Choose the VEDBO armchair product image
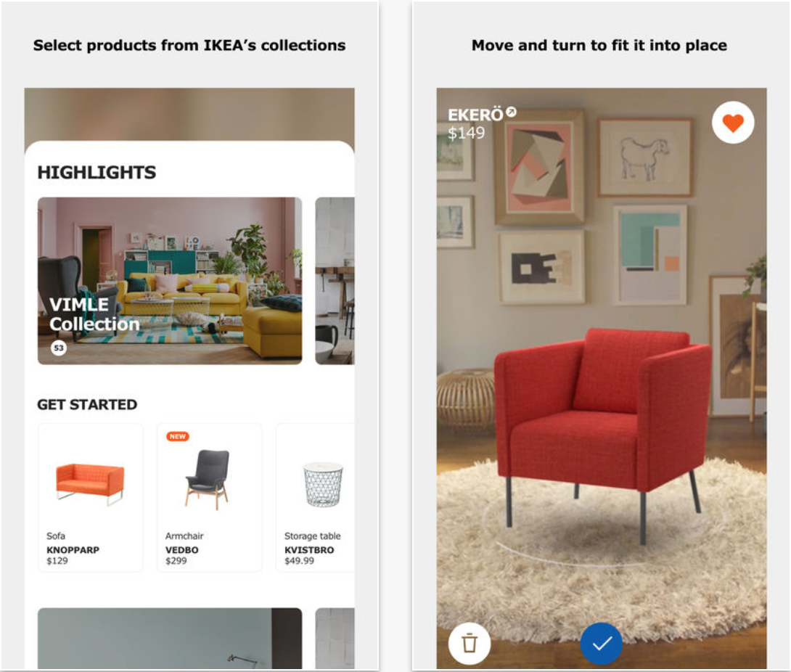 tap(208, 479)
